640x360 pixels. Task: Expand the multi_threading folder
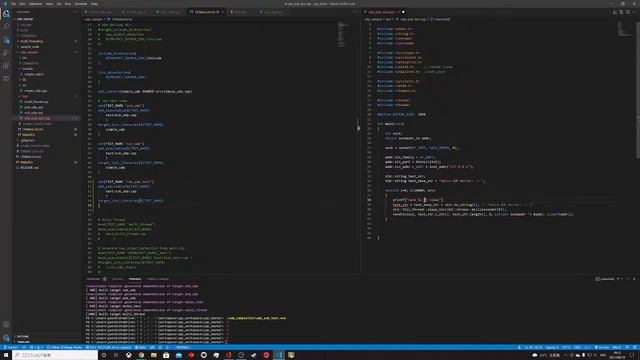coord(32,41)
